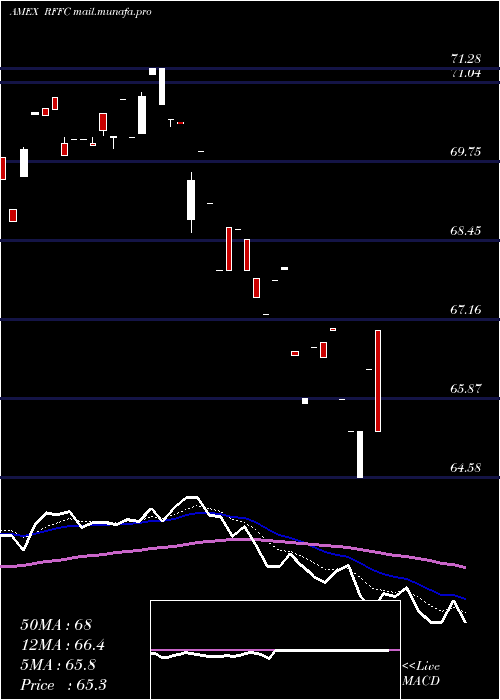The height and width of the screenshot is (700, 500).
Task: Click the AMEX RFFC mail.munafa.pro title
Action: click(81, 12)
